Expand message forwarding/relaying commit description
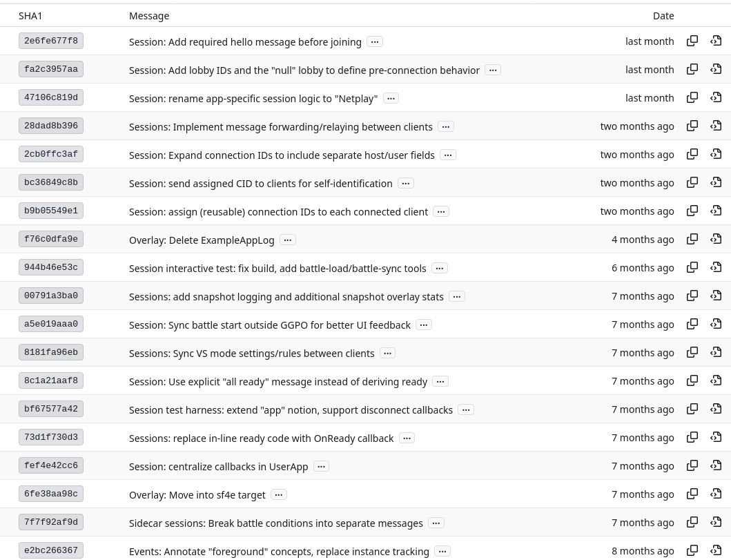This screenshot has width=731, height=560. (x=446, y=126)
